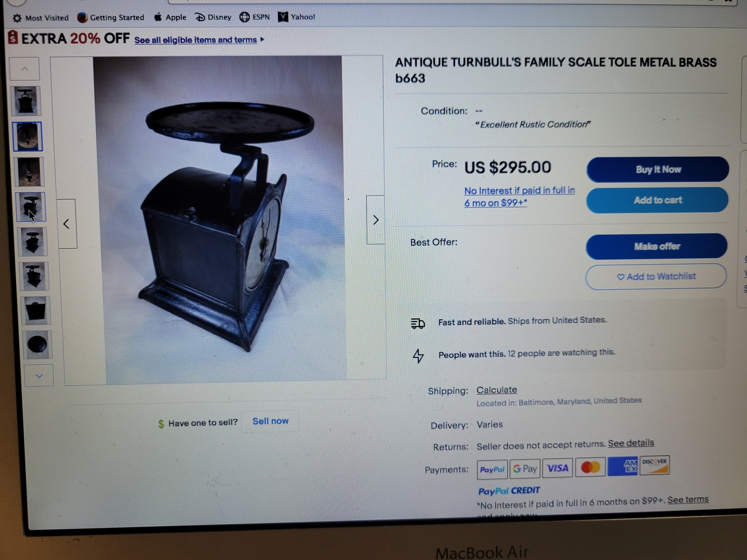Click the Add to cart button

[657, 200]
